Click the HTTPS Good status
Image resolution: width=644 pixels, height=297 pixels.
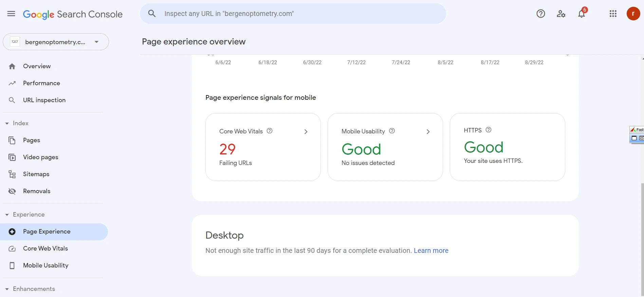483,147
